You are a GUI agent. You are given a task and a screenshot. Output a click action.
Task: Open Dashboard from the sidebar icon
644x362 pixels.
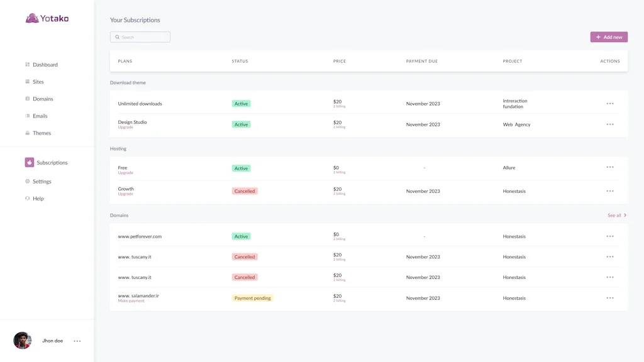click(x=28, y=65)
